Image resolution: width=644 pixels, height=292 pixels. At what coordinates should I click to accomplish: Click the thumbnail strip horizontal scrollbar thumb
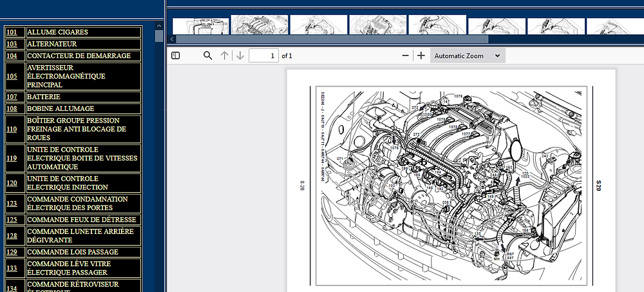[332, 39]
